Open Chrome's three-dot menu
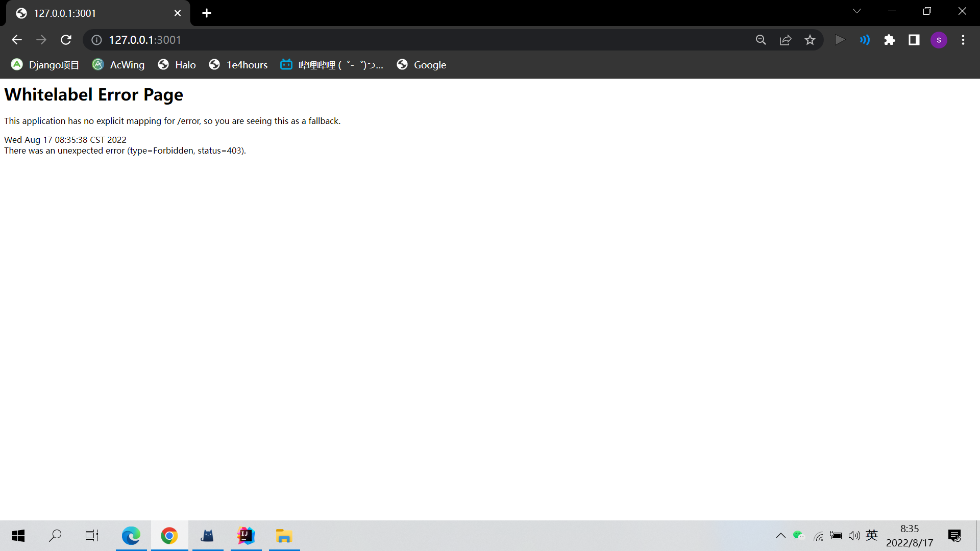The height and width of the screenshot is (551, 980). pyautogui.click(x=963, y=40)
